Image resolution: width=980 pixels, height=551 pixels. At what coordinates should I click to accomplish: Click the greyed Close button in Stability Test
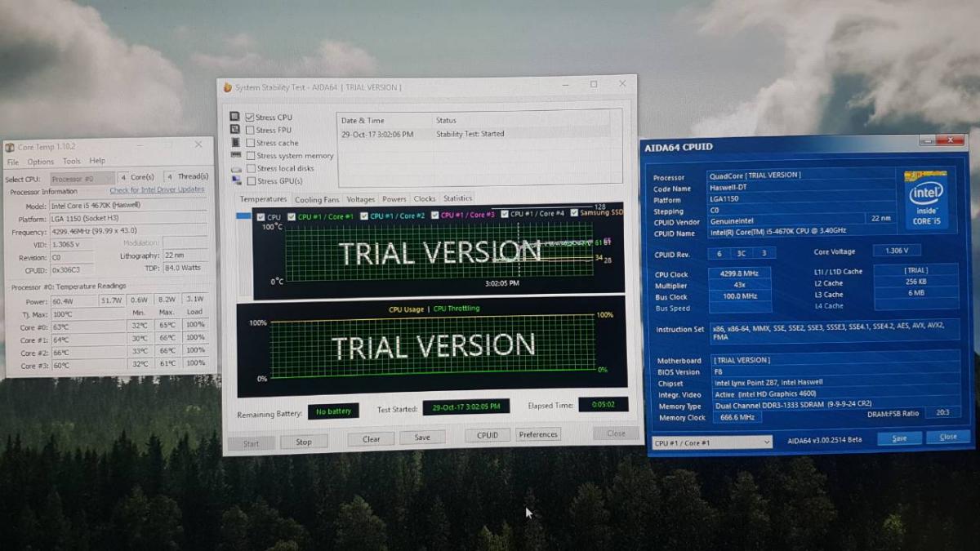tap(616, 433)
